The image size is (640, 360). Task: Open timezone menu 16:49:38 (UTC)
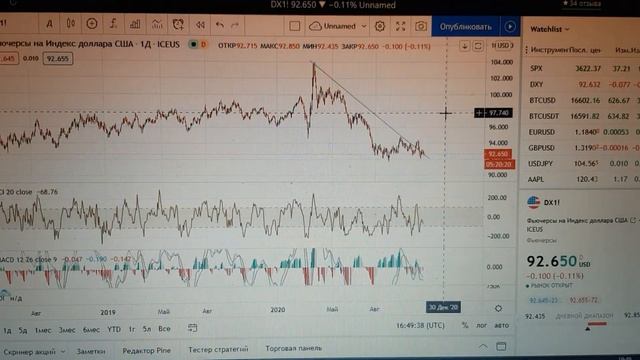[420, 325]
